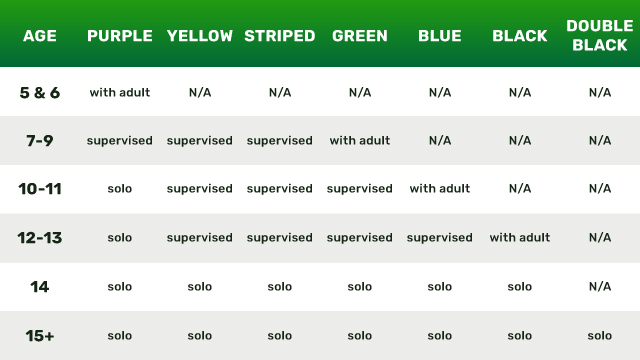Select the 10-11 age row label
The width and height of the screenshot is (640, 360).
coord(40,189)
